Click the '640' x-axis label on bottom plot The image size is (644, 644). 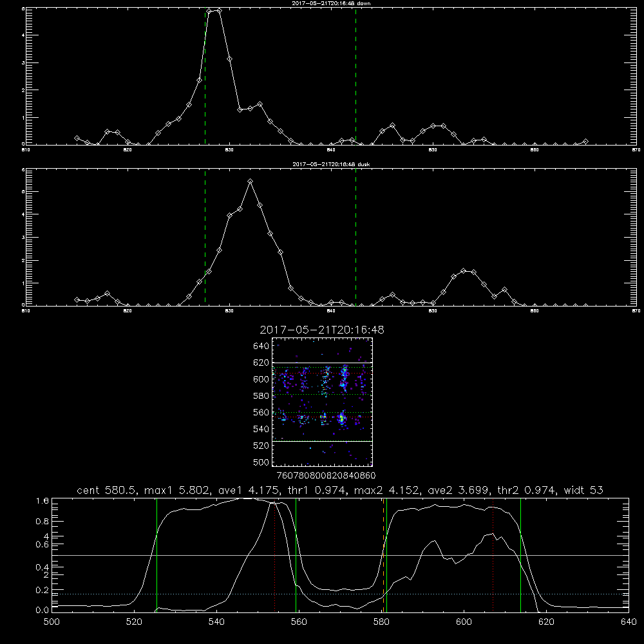pyautogui.click(x=629, y=622)
